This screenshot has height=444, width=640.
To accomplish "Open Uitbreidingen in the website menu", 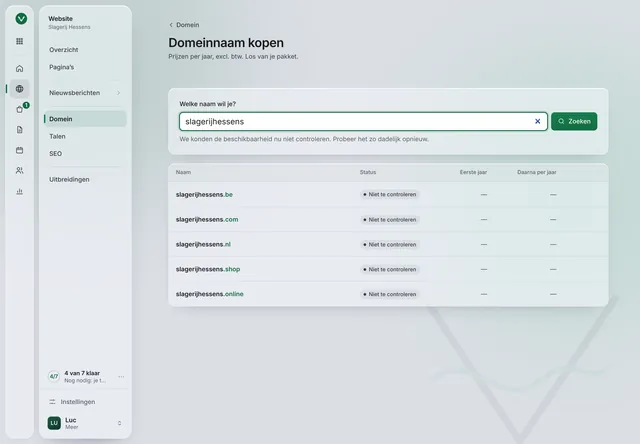I will pyautogui.click(x=85, y=180).
